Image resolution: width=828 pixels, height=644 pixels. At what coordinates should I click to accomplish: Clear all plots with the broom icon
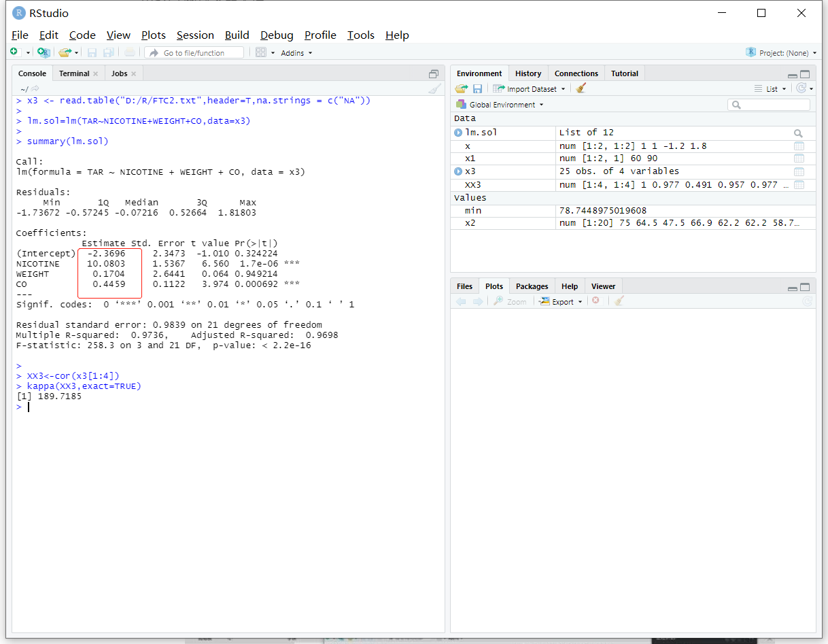coord(619,301)
